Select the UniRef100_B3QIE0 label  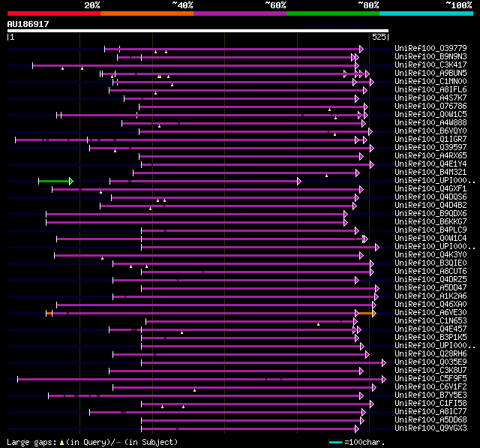click(430, 263)
